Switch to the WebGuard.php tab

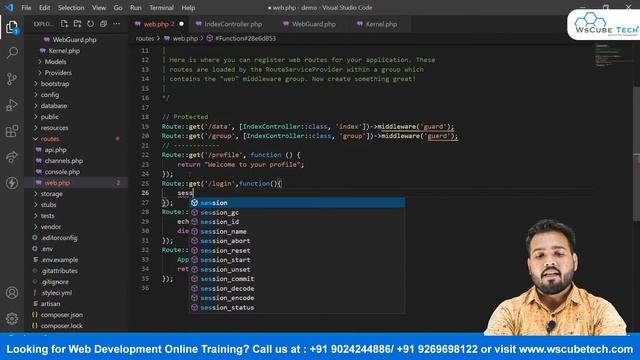click(313, 24)
